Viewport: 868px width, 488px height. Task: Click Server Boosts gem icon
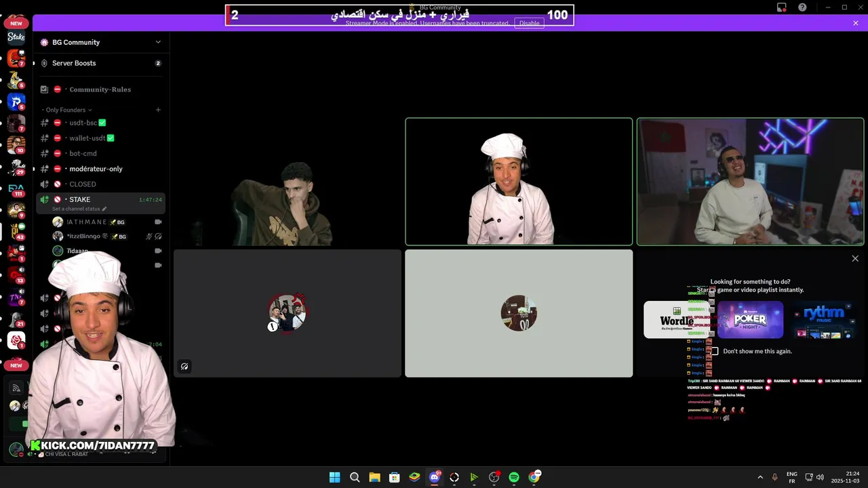point(45,63)
